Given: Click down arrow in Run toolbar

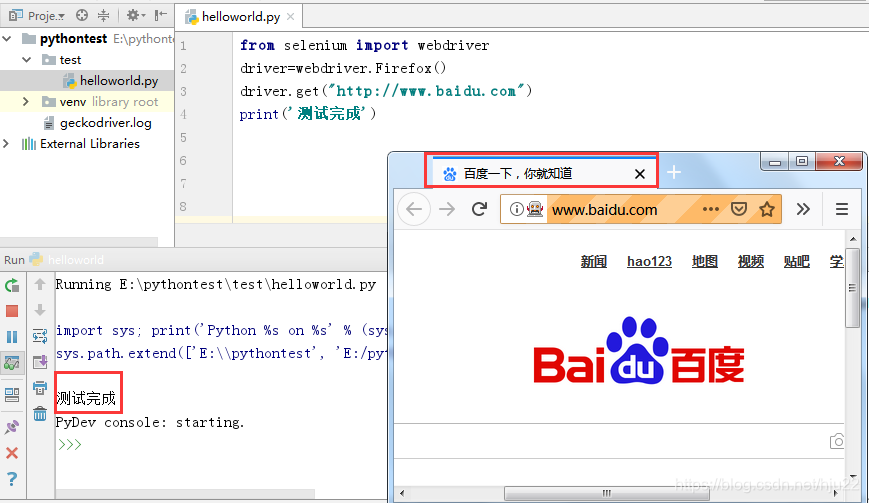Looking at the screenshot, I should (40, 310).
